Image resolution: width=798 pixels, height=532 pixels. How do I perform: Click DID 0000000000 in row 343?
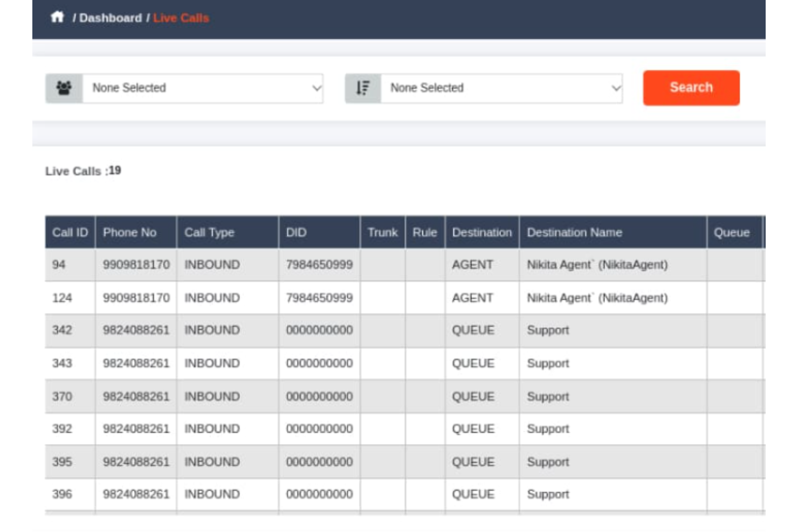tap(319, 363)
